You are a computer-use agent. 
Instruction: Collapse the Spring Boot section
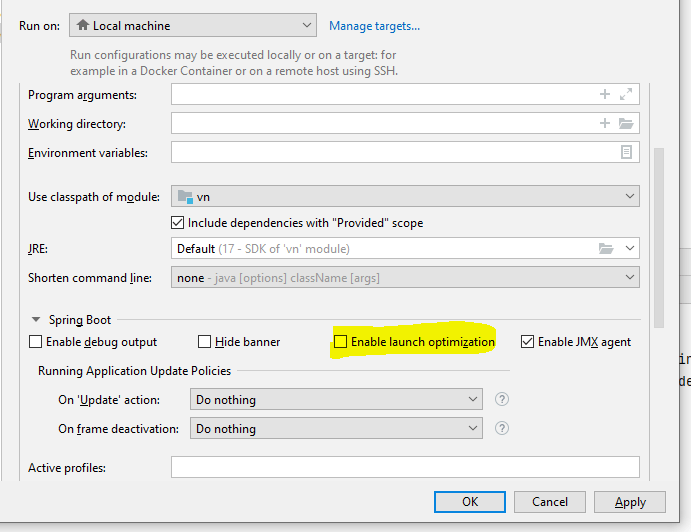point(36,320)
